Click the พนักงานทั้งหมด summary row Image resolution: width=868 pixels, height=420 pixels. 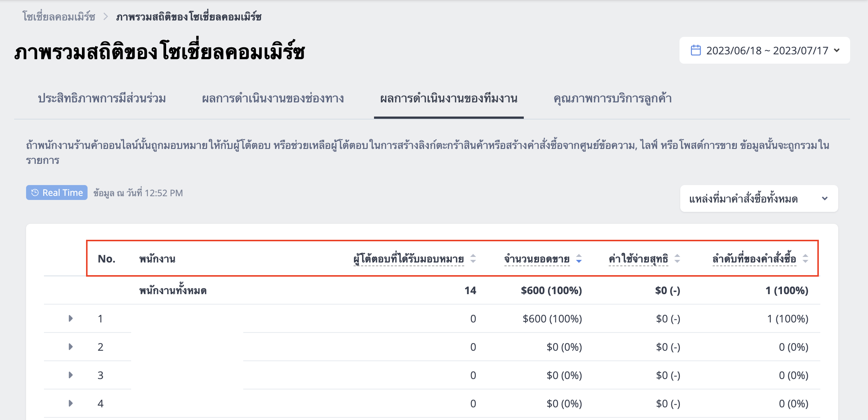[x=432, y=290]
